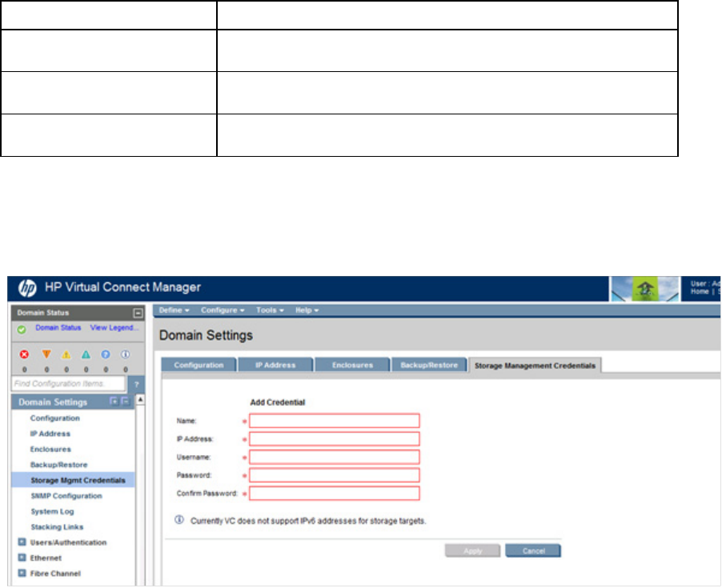
Task: Click the info icon beside IPv6 note
Action: pos(179,520)
